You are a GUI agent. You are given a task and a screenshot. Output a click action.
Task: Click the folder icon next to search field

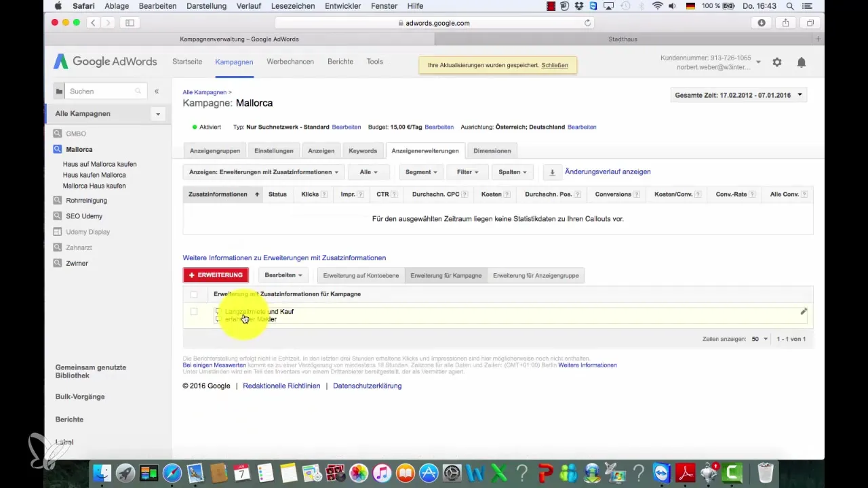60,91
